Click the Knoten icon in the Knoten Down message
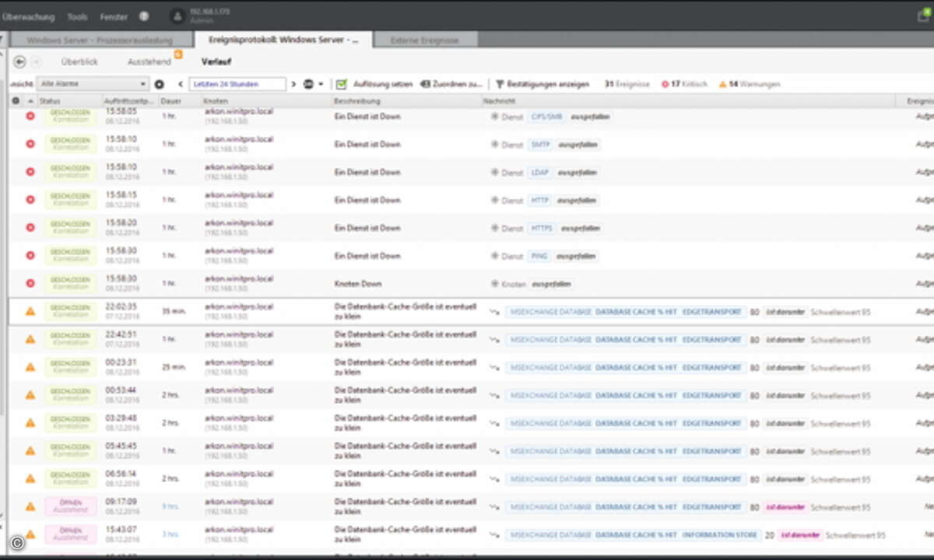This screenshot has height=560, width=934. click(494, 284)
